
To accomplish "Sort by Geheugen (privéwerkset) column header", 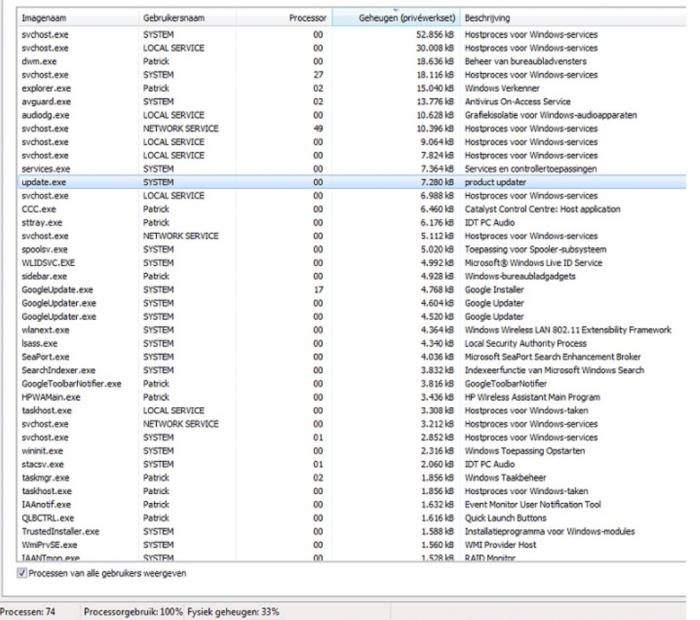I will click(x=396, y=18).
